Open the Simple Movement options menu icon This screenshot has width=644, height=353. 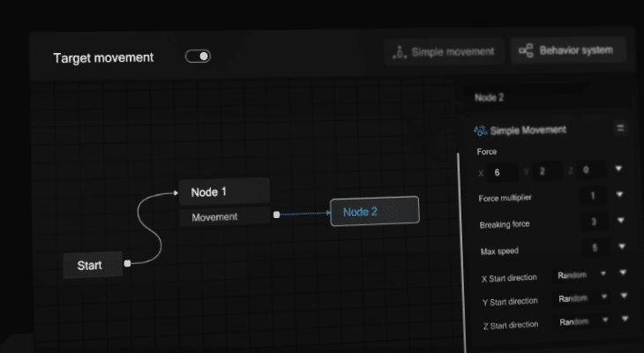620,128
